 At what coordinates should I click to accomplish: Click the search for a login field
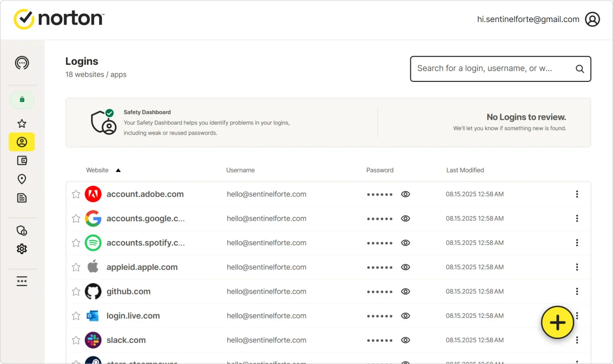point(500,69)
